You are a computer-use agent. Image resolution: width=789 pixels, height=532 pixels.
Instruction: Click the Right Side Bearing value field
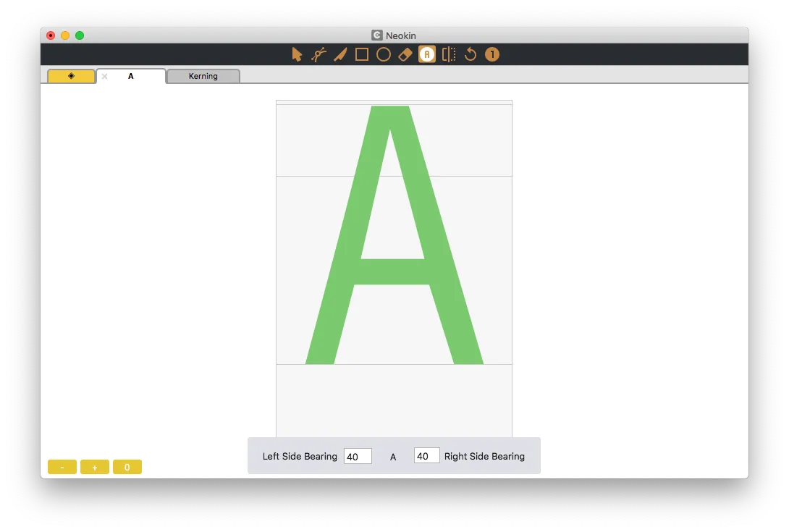coord(426,455)
